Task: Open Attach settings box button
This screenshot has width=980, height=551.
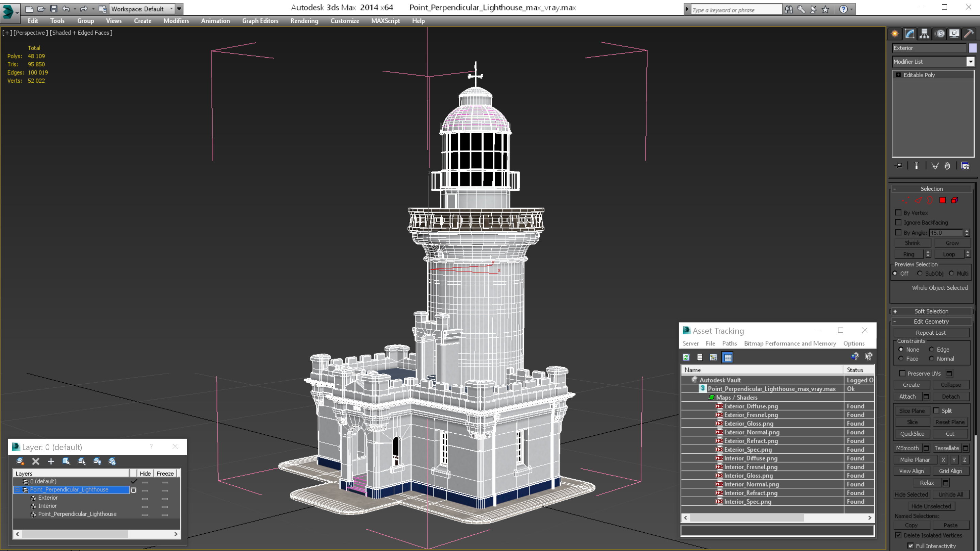Action: [x=926, y=397]
